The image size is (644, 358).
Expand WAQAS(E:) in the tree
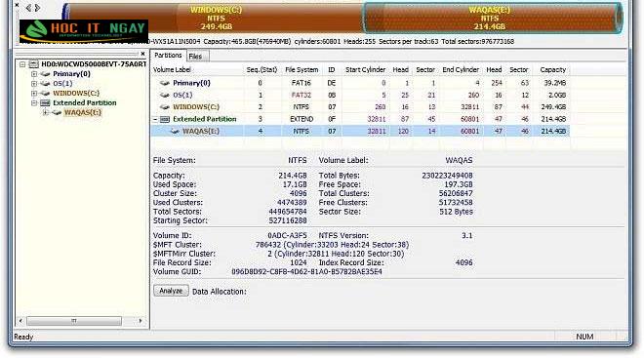coord(46,112)
